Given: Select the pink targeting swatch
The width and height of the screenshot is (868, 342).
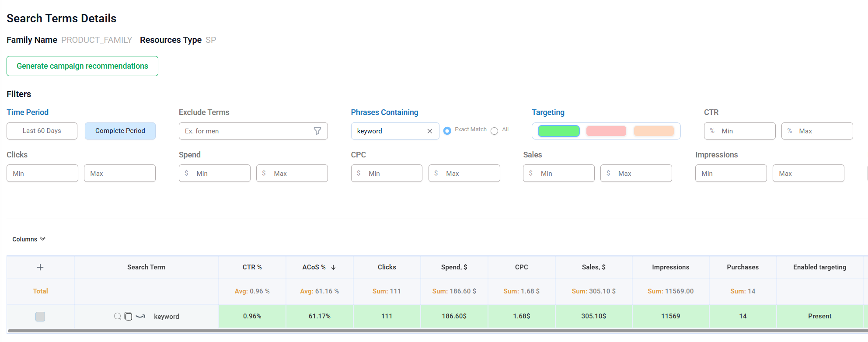Looking at the screenshot, I should pos(606,131).
